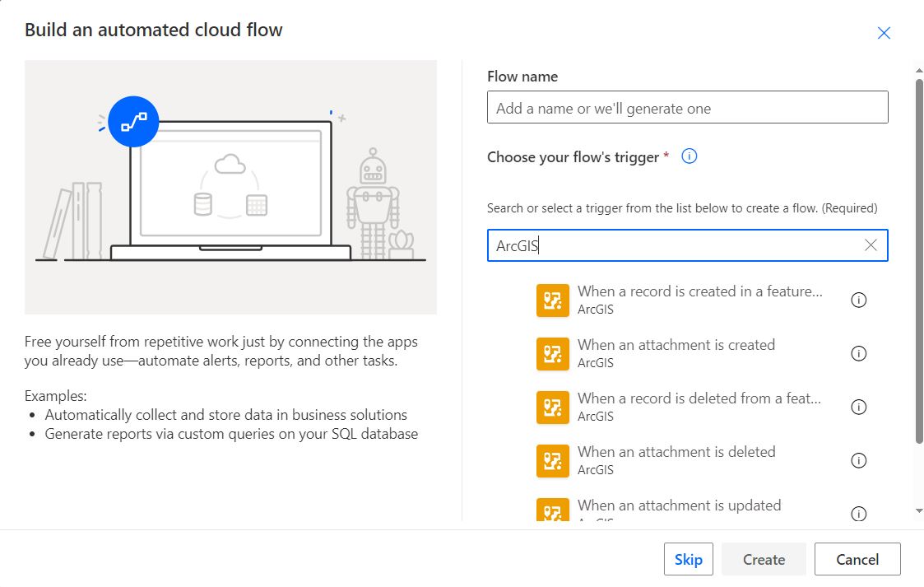
Task: Clear the ArcGIS search text
Action: coord(871,245)
